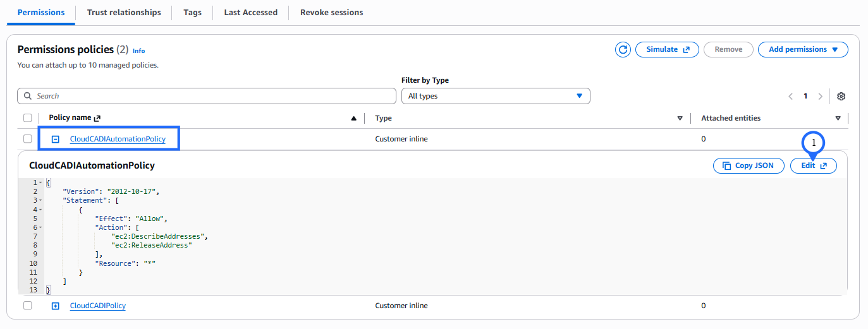Sort by Policy name ascending arrow
Viewport: 868px width, 329px height.
point(353,118)
